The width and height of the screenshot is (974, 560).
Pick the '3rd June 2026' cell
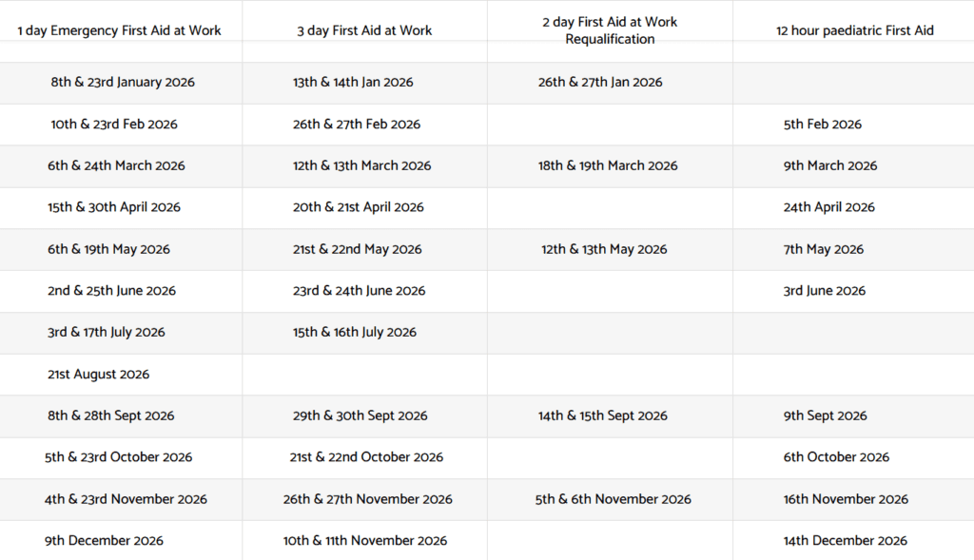tap(825, 291)
